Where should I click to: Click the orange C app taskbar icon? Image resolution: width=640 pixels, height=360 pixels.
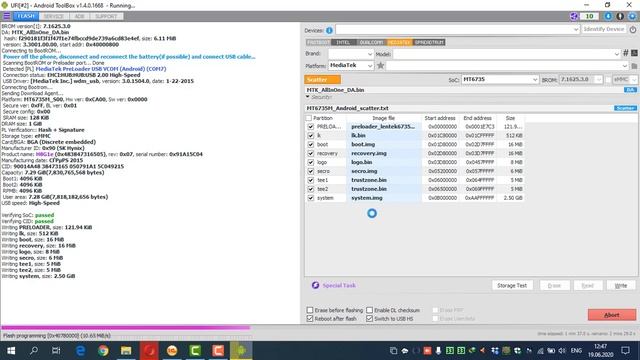pyautogui.click(x=218, y=351)
